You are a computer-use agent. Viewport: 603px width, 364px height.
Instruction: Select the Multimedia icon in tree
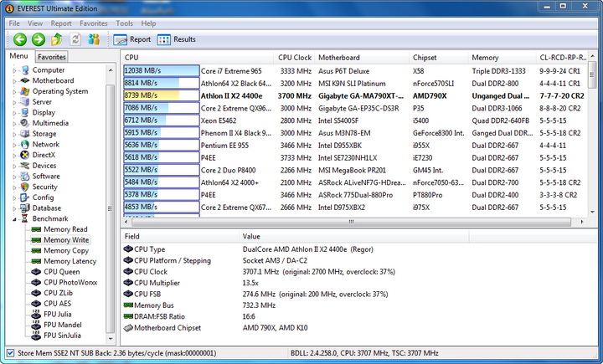[25, 123]
